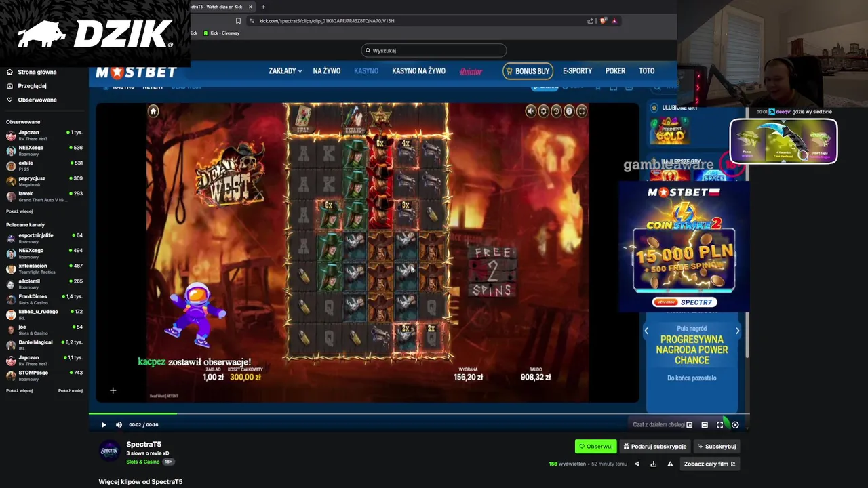The image size is (868, 488).
Task: Open SpectraT5 channel avatar
Action: click(x=110, y=451)
